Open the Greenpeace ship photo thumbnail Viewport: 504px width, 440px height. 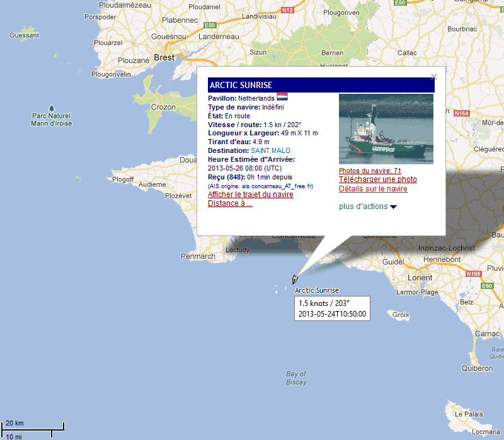click(386, 129)
